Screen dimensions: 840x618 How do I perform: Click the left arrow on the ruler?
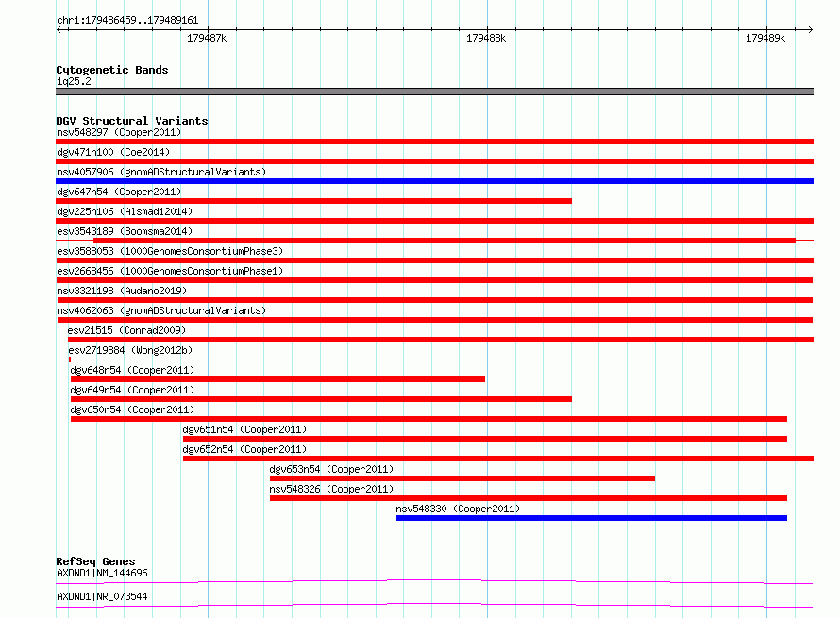tap(59, 29)
